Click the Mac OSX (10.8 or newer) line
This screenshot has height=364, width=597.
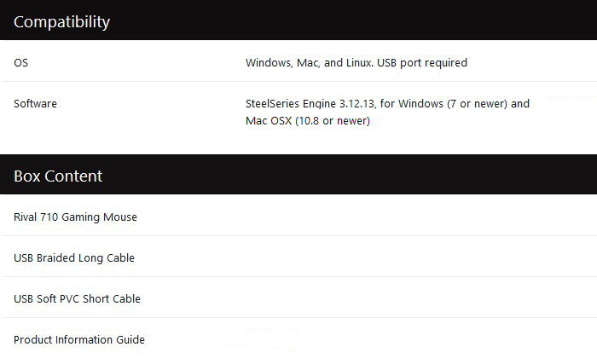pos(308,121)
